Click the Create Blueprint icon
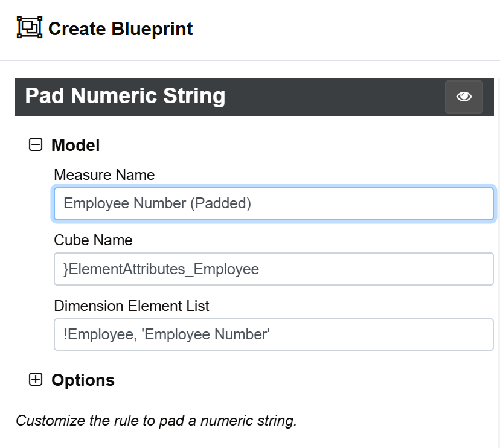Screen dimensions: 500x448 tap(30, 27)
